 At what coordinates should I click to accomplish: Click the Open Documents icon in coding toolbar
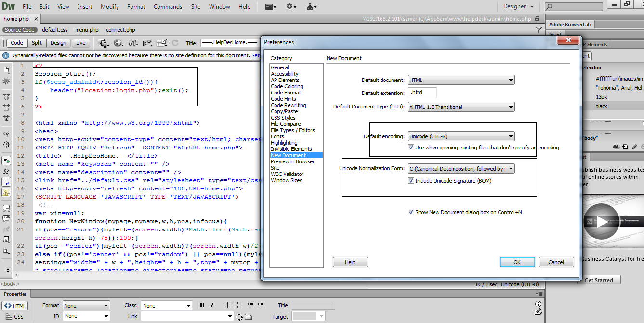tap(6, 70)
